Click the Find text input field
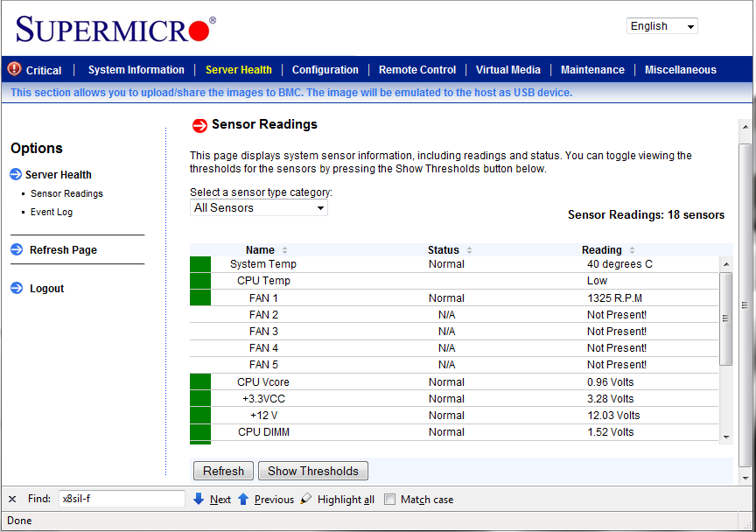This screenshot has height=532, width=756. [x=121, y=499]
